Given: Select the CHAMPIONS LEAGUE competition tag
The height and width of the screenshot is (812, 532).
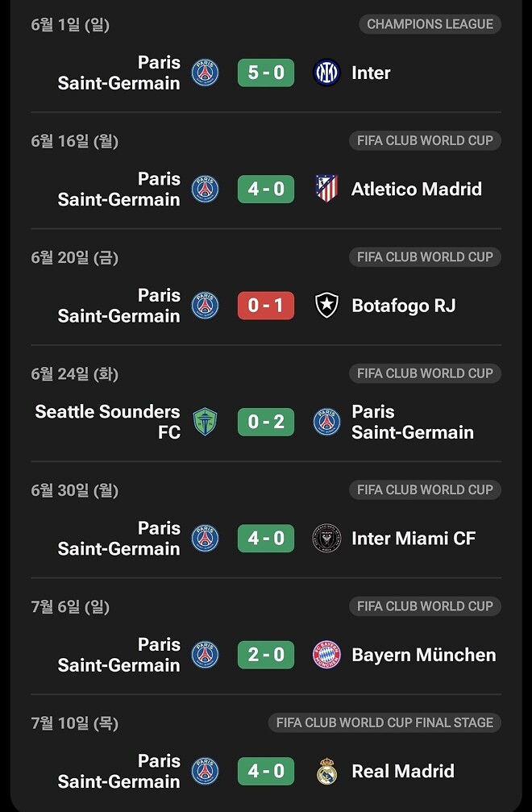Looking at the screenshot, I should (x=430, y=24).
